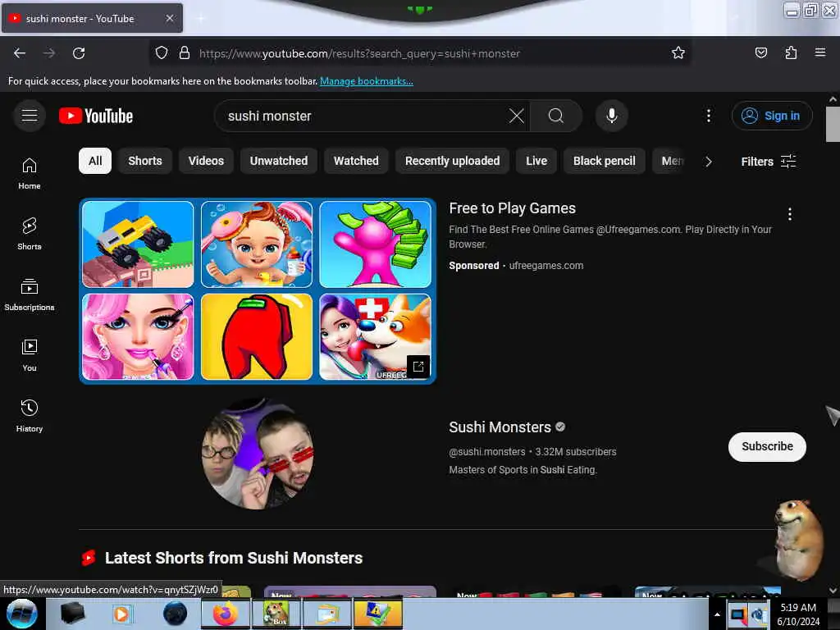Open the Sushi Monsters channel name
Image resolution: width=840 pixels, height=630 pixels.
(500, 427)
